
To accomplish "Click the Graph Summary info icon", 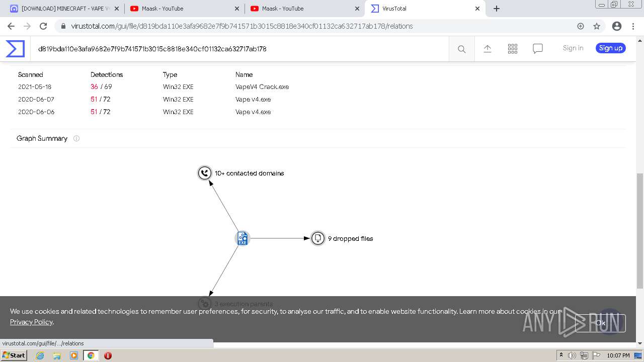I will tap(76, 138).
